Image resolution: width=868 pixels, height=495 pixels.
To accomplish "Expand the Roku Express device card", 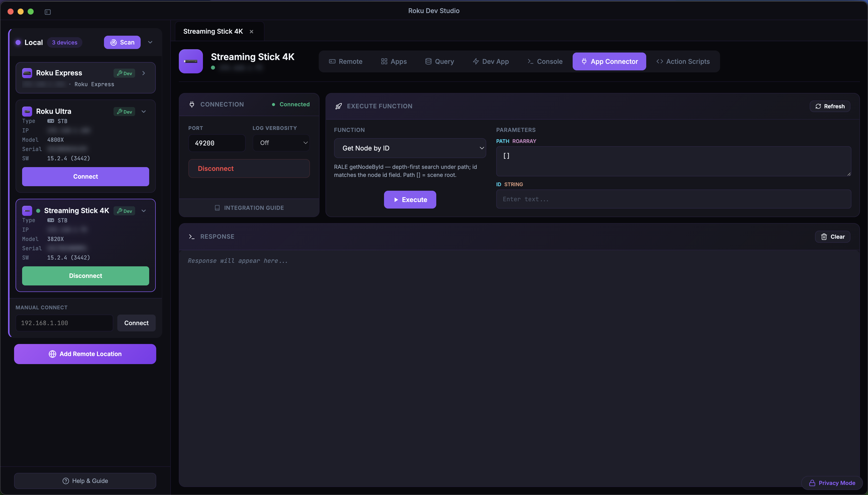I will [144, 73].
